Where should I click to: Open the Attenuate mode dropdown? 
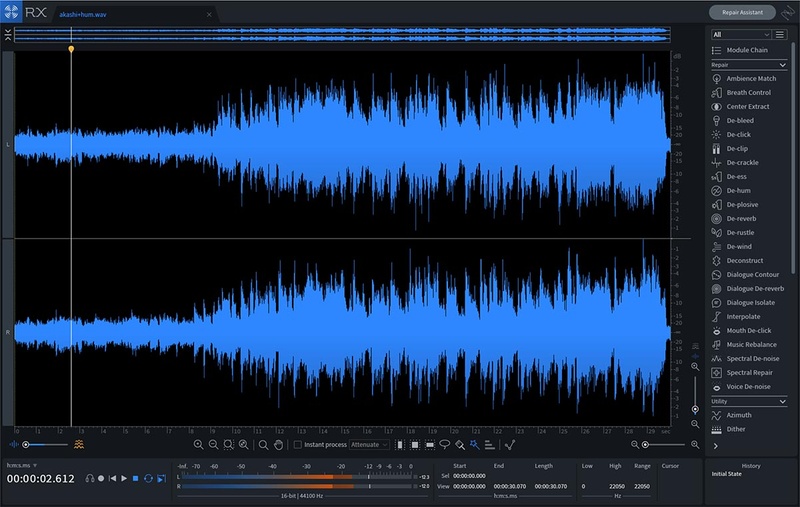[370, 444]
